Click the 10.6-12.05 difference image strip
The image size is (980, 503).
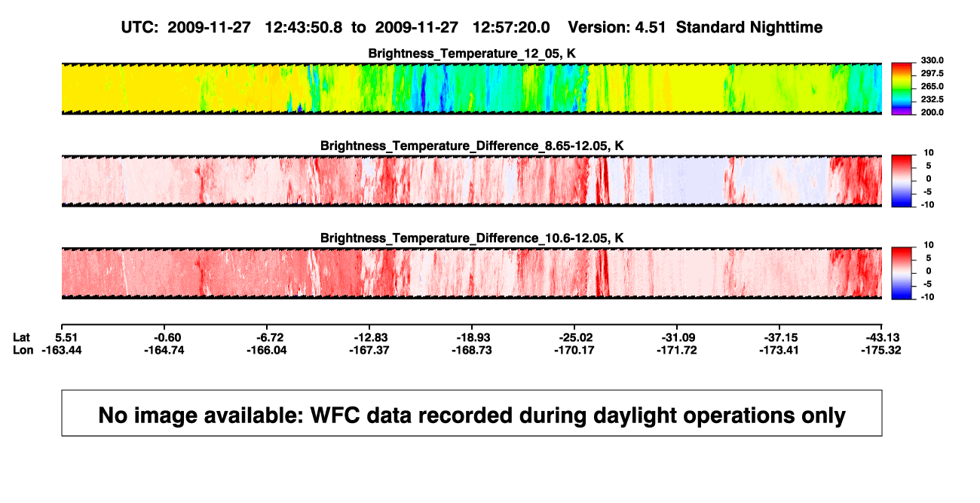472,273
